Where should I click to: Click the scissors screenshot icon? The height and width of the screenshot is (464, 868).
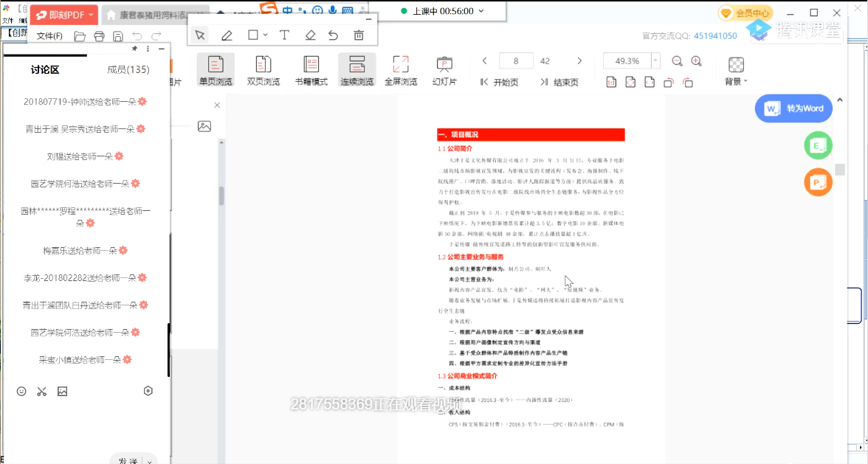click(42, 391)
